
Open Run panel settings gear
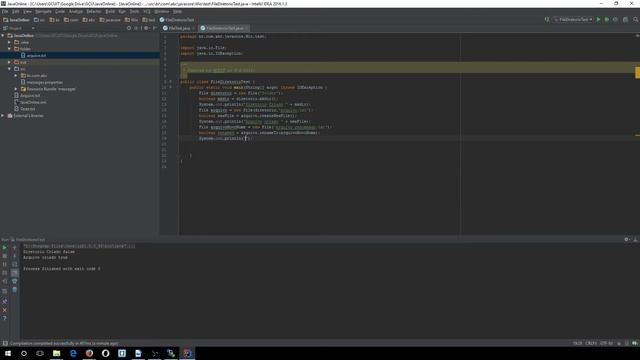coord(627,240)
